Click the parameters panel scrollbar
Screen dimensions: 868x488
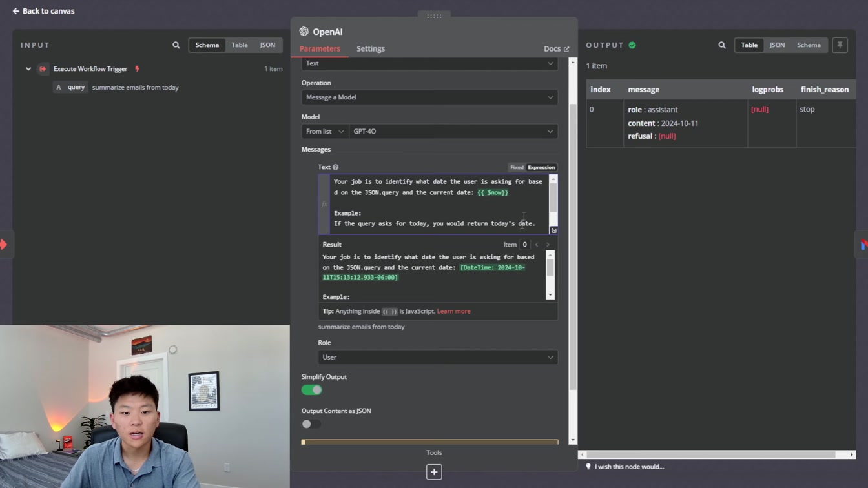[x=572, y=247]
